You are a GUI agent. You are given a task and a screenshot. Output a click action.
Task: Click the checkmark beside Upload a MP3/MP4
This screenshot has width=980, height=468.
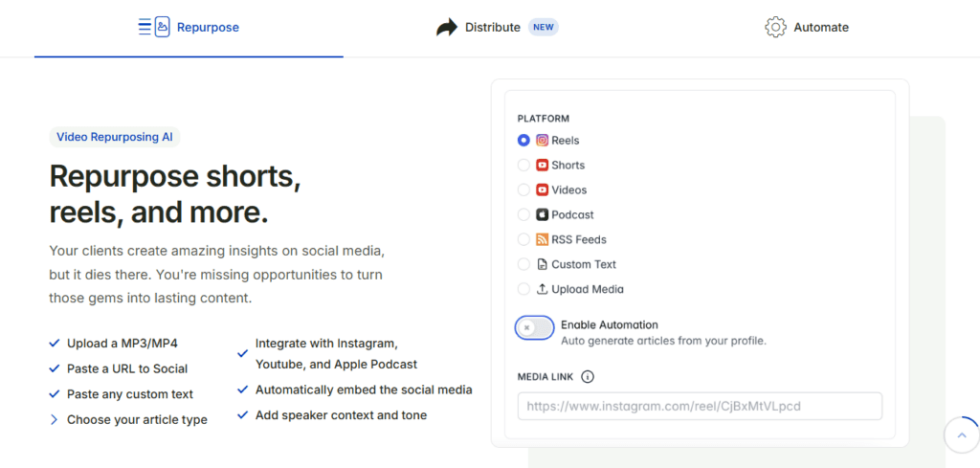pyautogui.click(x=55, y=343)
